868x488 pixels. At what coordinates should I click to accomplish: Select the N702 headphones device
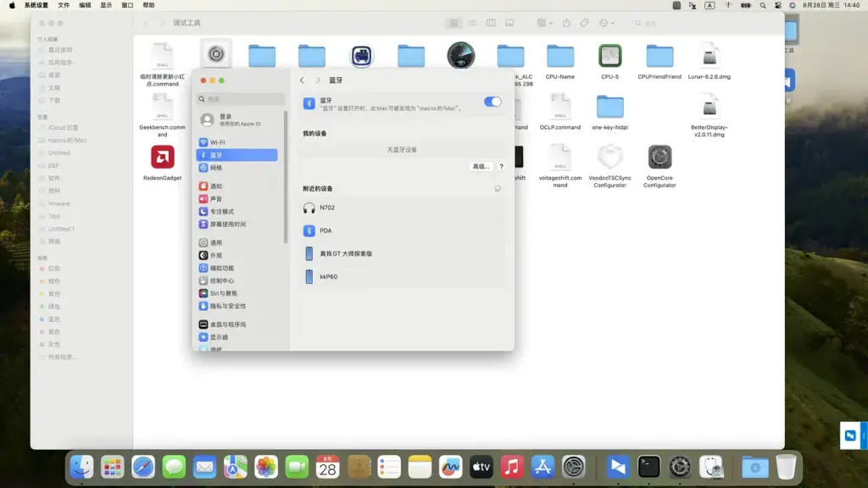403,208
